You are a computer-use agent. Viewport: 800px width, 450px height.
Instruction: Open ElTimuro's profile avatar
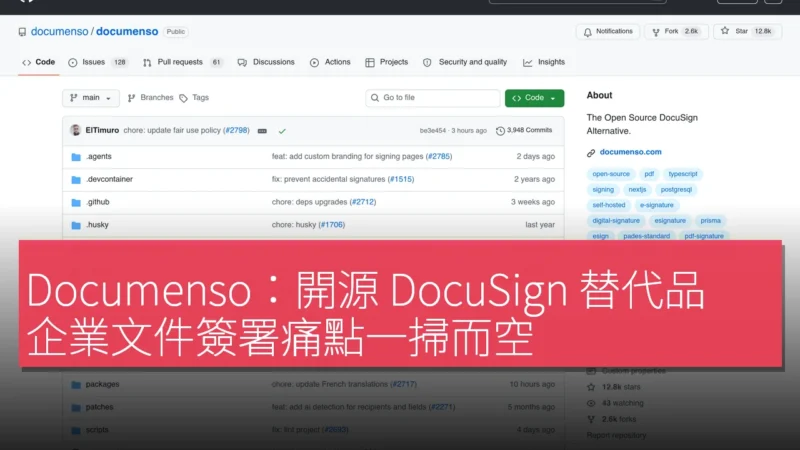(x=76, y=131)
